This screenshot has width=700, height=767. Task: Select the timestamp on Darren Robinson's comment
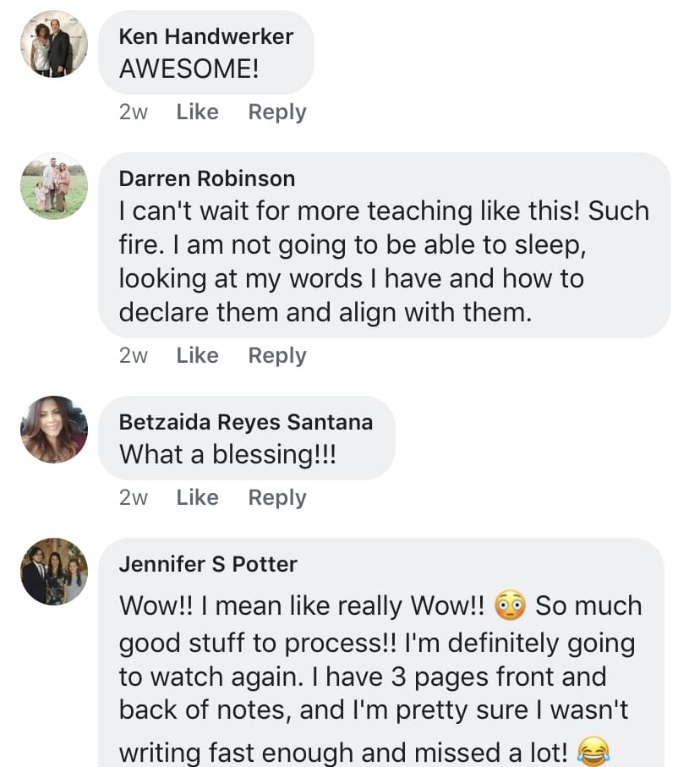tap(133, 356)
